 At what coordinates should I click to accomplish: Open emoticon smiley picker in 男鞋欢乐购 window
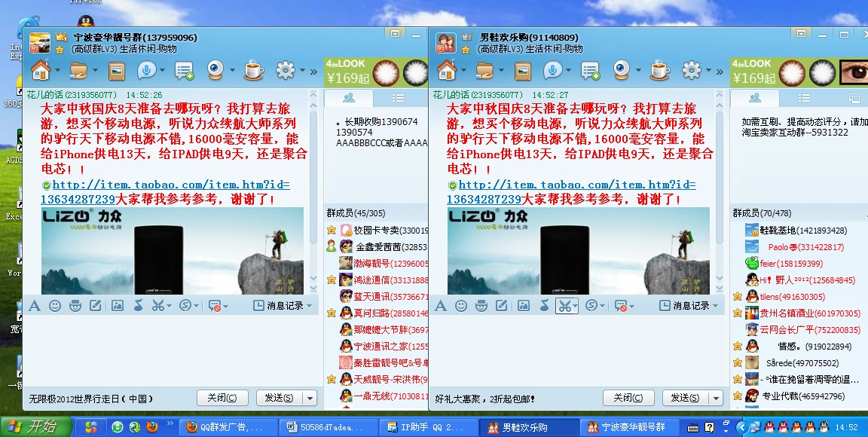[x=461, y=306]
